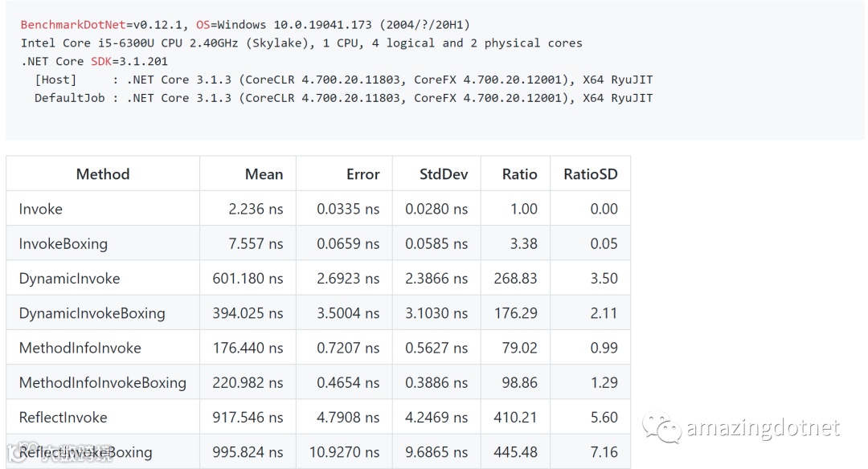868x469 pixels.
Task: Select the Error column header
Action: [x=362, y=174]
